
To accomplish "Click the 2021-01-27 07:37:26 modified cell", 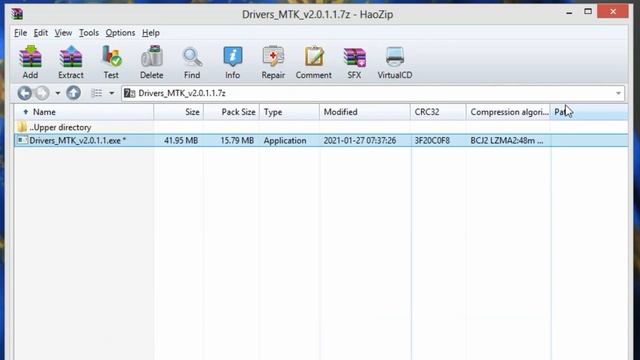I will pos(360,140).
